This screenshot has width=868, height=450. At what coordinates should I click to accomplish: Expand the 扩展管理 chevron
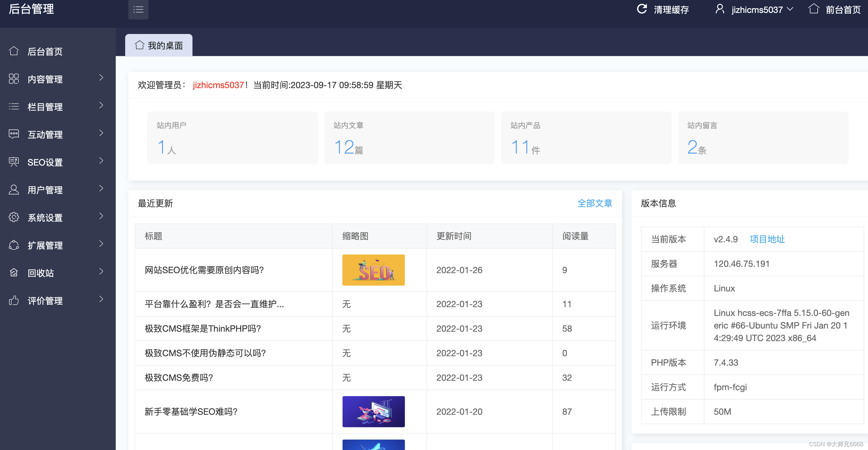pos(101,244)
